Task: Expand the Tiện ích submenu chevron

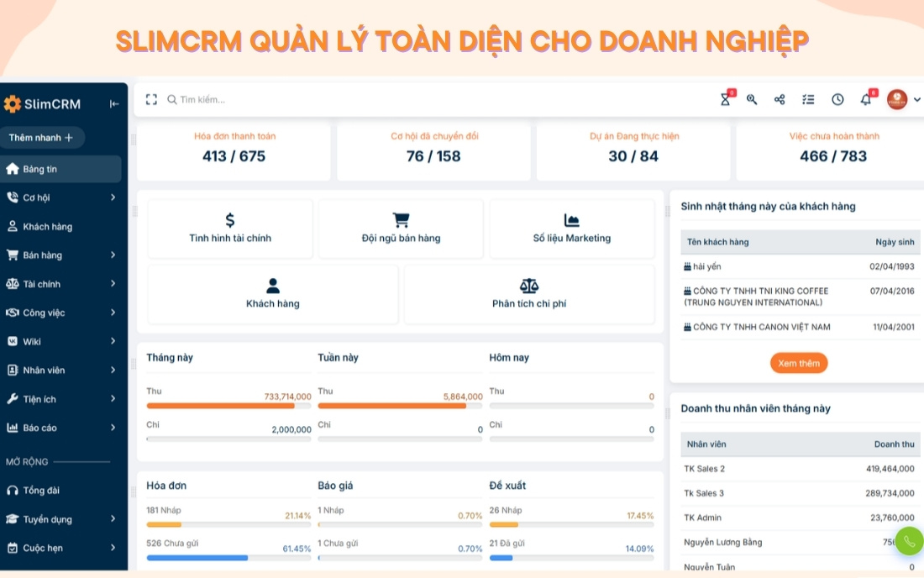Action: [x=113, y=399]
